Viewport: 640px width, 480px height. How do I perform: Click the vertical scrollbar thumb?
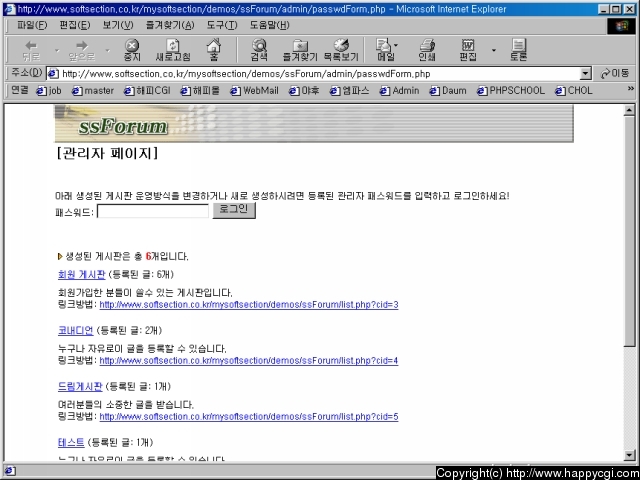[x=629, y=231]
